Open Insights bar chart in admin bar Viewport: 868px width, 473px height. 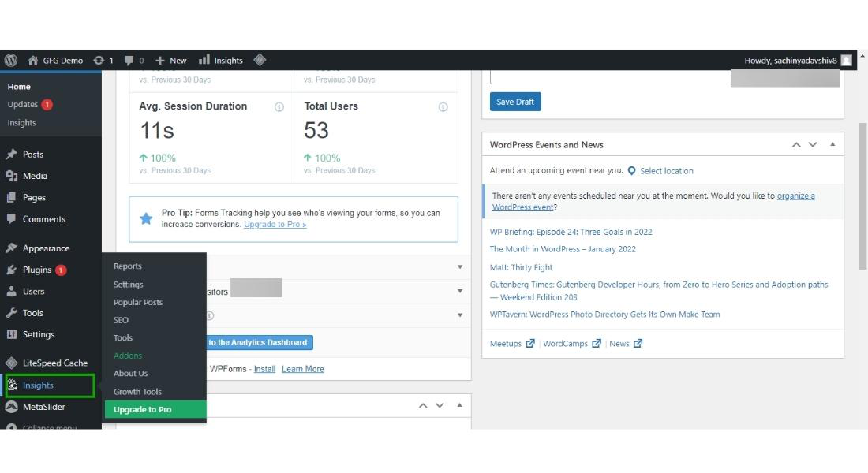[x=204, y=60]
